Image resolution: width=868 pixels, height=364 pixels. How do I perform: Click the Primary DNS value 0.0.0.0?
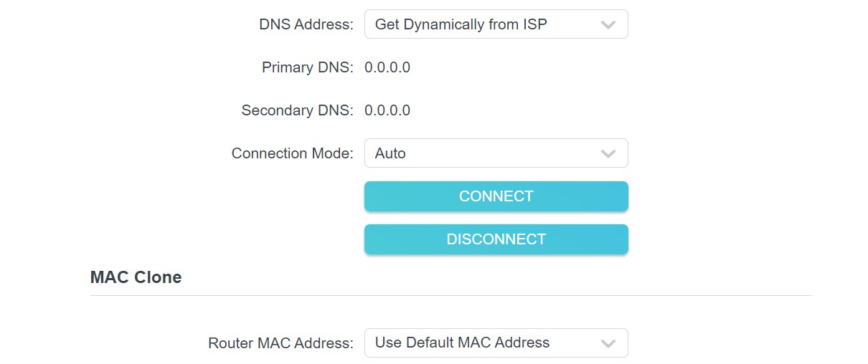coord(387,68)
